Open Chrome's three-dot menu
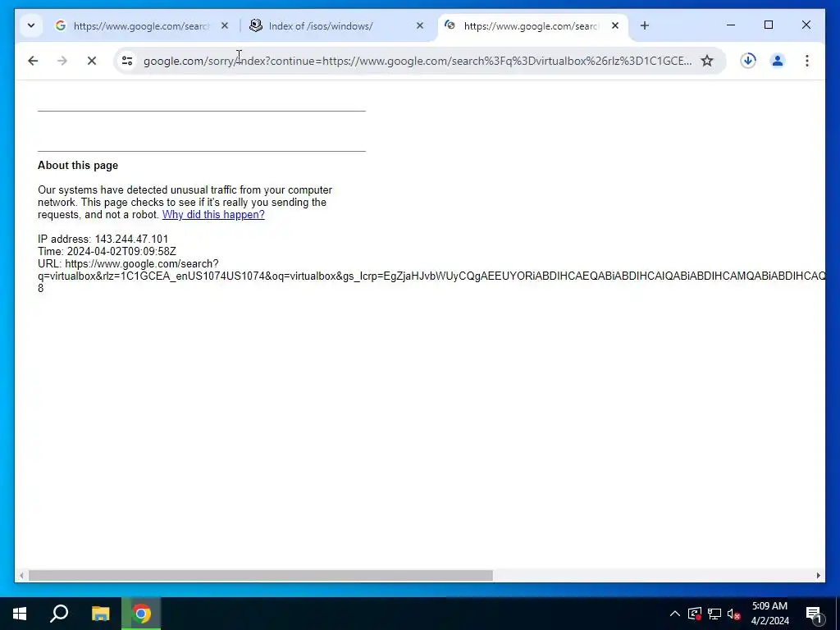Image resolution: width=840 pixels, height=630 pixels. [x=807, y=61]
